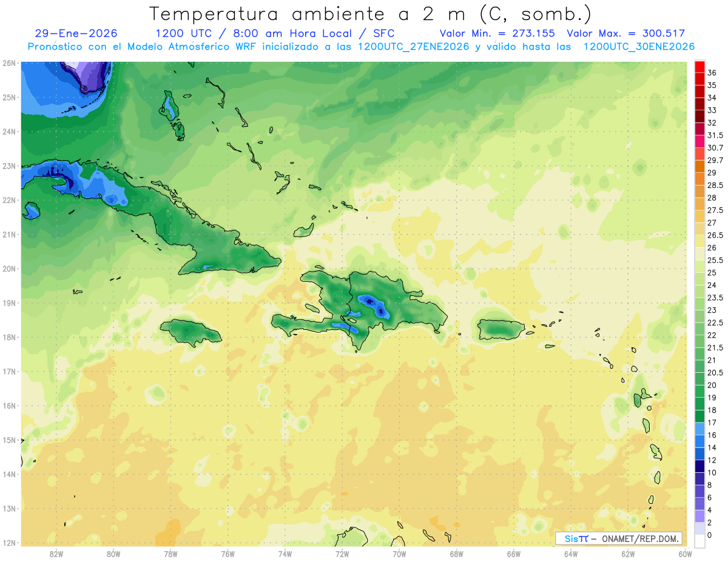Click the legend value 27.5
728x562 pixels.
[715, 210]
